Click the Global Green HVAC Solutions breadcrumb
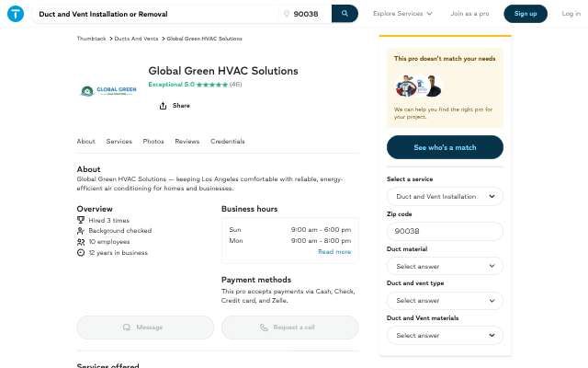Screen dimensions: 588x368 point(204,39)
